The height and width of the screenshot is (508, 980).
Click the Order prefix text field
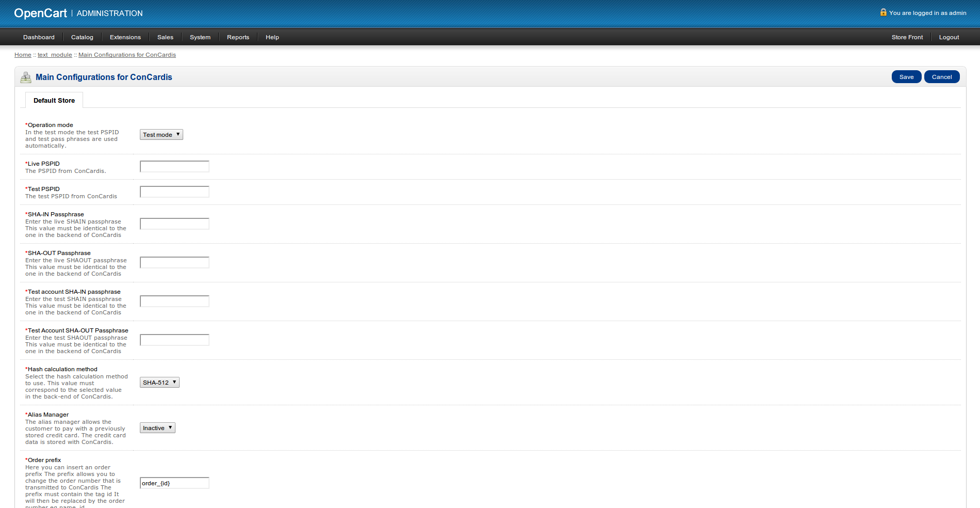coord(174,483)
